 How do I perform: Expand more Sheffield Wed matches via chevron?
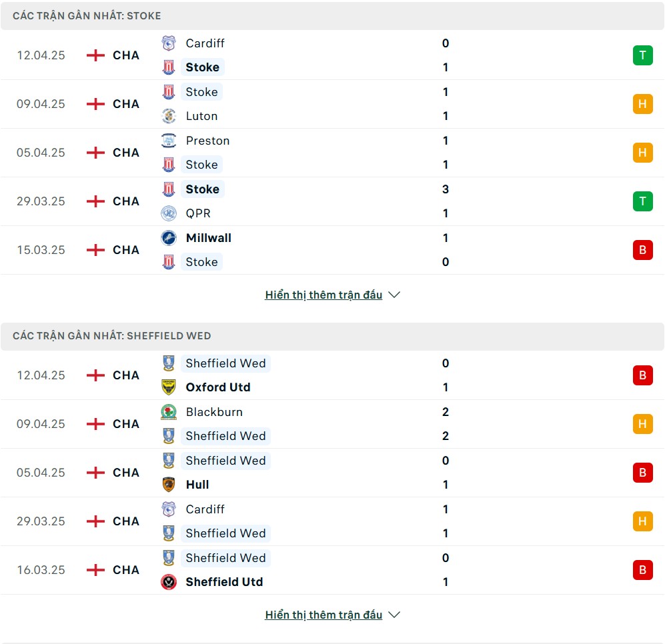tap(394, 615)
